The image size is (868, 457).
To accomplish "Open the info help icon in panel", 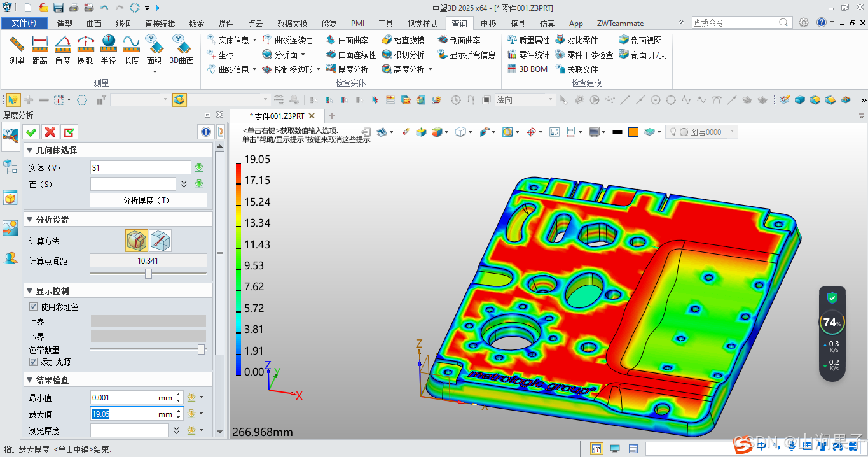I will pos(205,132).
